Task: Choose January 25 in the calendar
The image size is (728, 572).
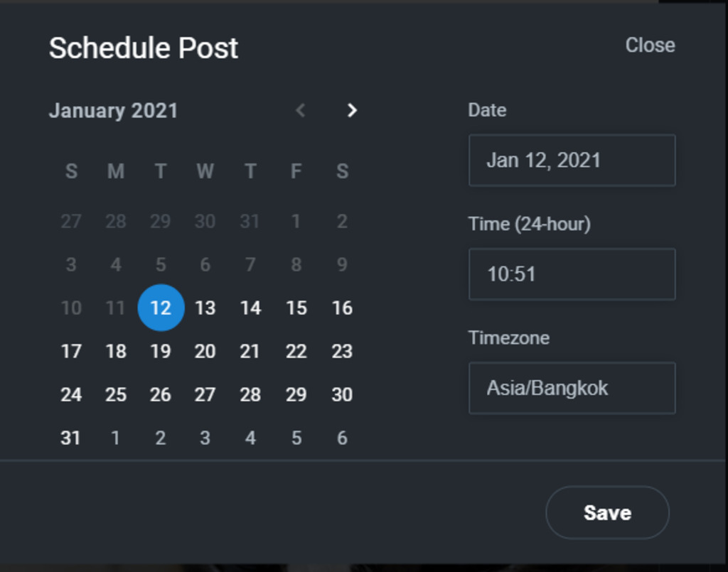Action: tap(116, 394)
